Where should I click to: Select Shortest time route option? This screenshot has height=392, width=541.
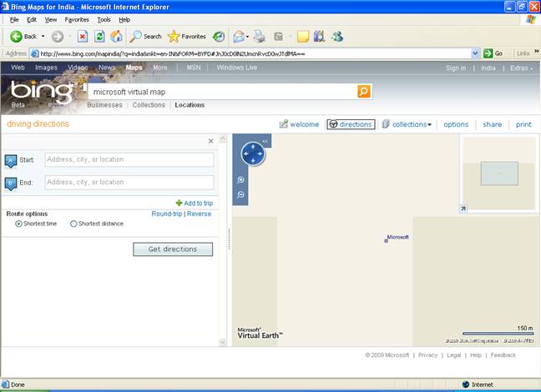pyautogui.click(x=18, y=224)
